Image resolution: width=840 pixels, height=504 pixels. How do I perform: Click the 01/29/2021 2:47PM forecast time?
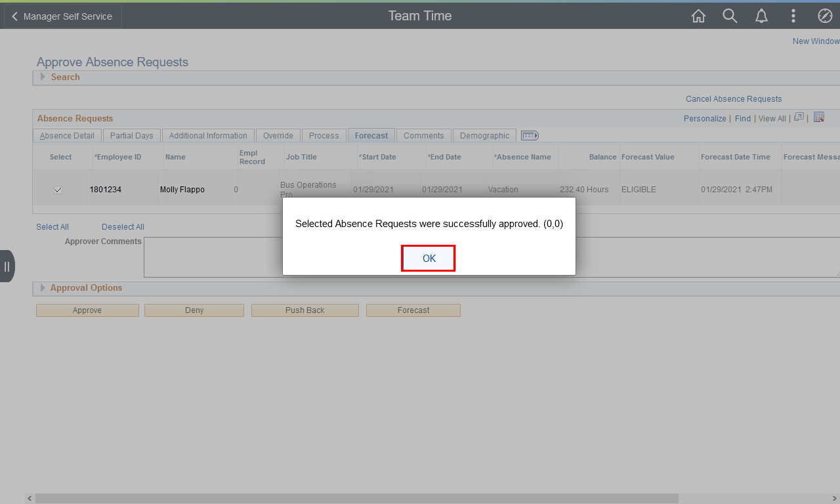coord(736,190)
